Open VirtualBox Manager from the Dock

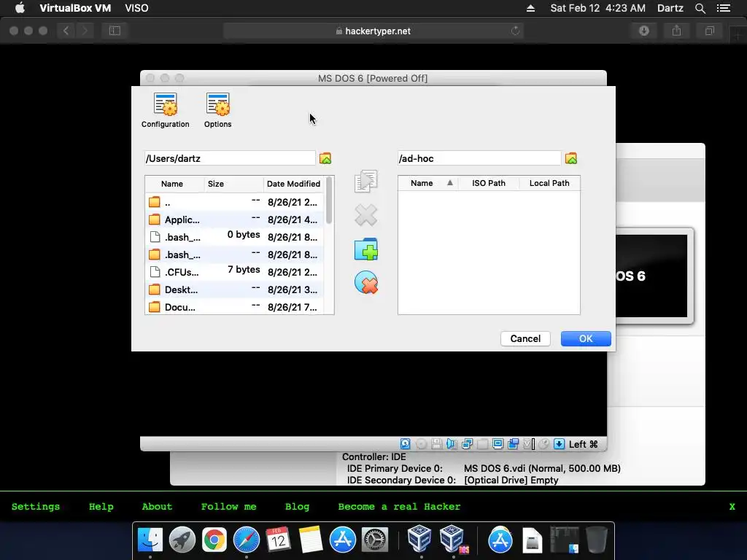coord(419,539)
